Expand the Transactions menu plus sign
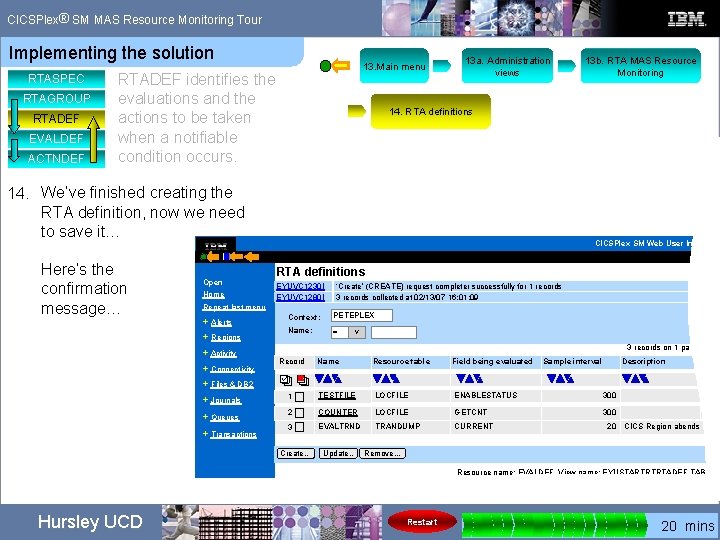This screenshot has height=540, width=720. coord(206,433)
